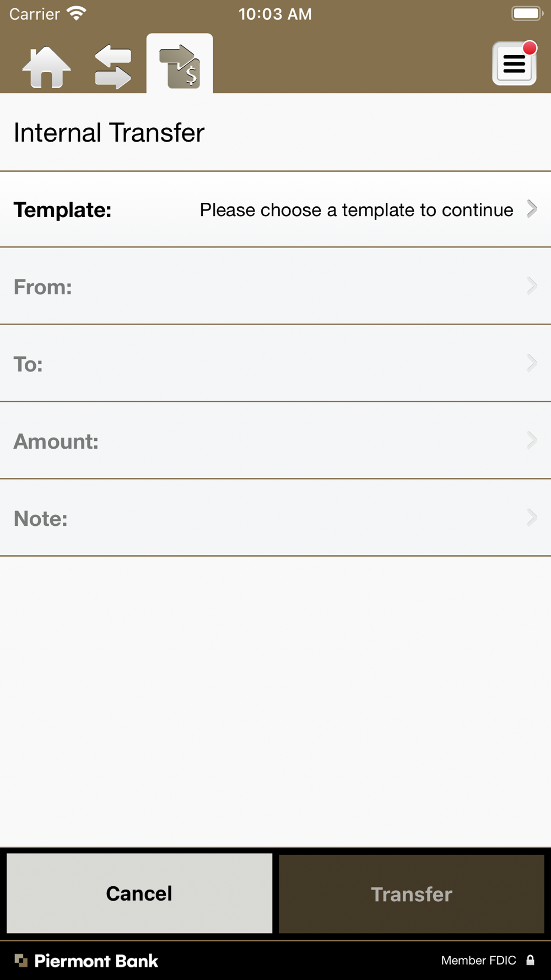Image resolution: width=551 pixels, height=980 pixels.
Task: Cancel the internal transfer
Action: (139, 893)
